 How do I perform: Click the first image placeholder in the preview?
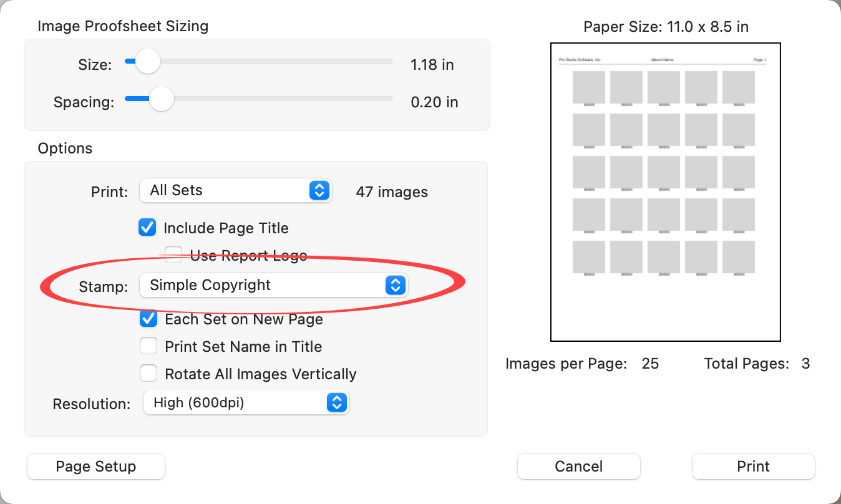coord(588,87)
